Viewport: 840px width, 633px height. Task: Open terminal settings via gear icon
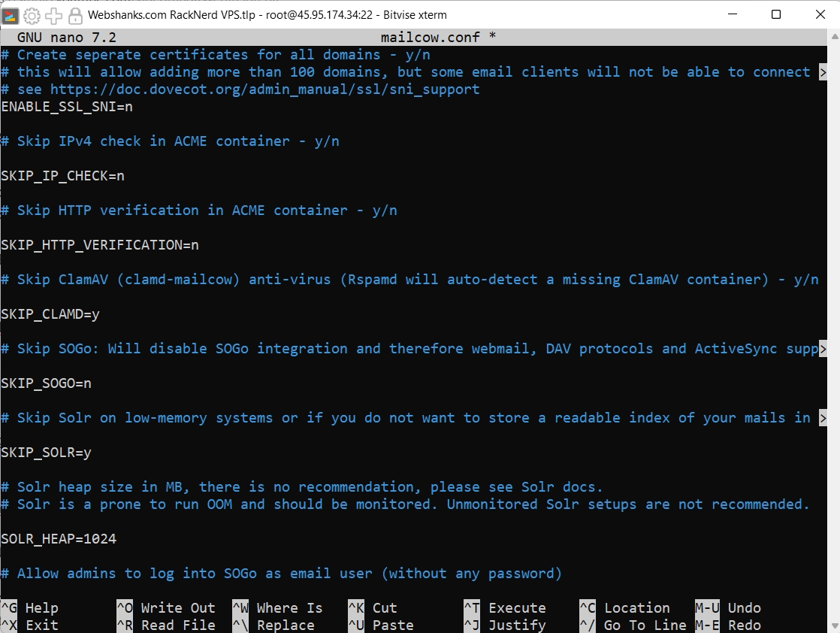32,15
